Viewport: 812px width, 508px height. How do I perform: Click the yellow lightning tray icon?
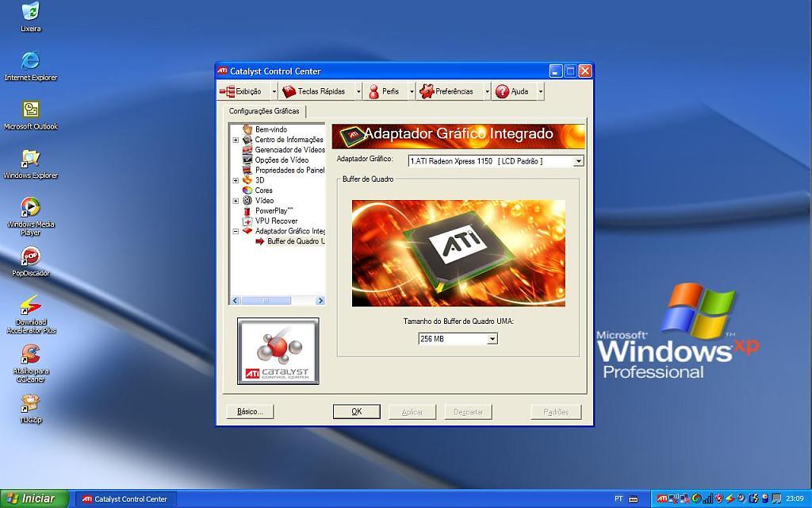[730, 498]
